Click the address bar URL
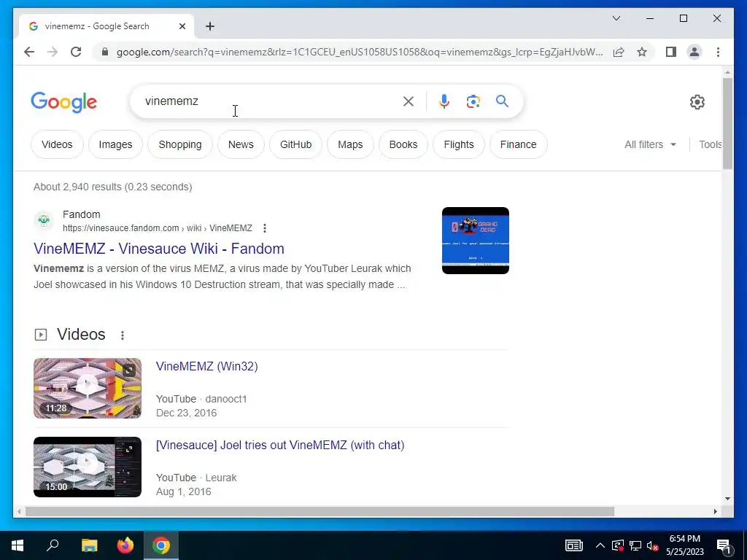747x560 pixels. tap(360, 52)
